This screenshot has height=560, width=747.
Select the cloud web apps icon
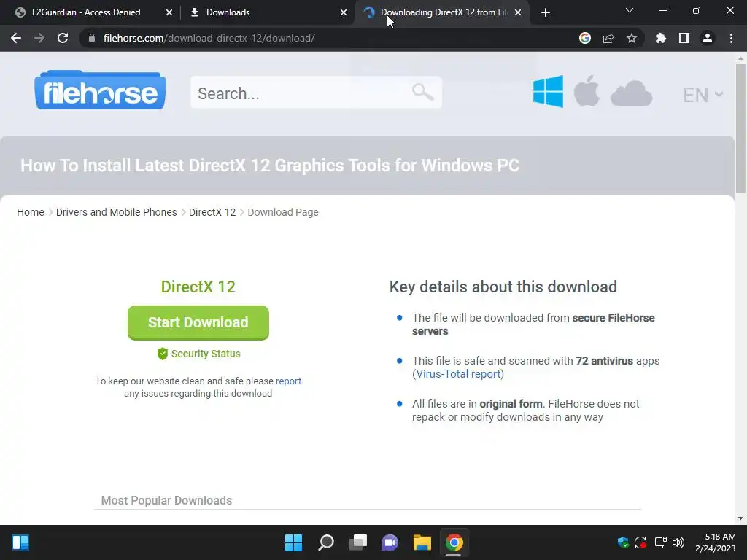631,93
